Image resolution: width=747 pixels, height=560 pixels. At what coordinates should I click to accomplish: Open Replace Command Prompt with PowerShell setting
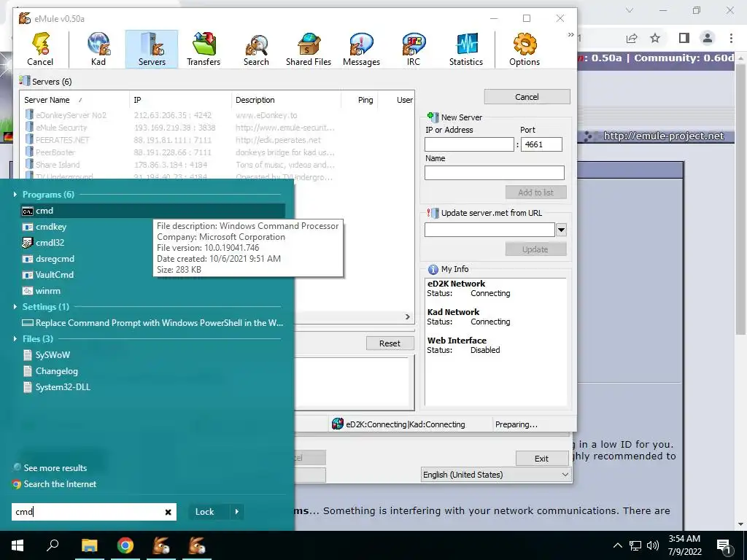(152, 323)
